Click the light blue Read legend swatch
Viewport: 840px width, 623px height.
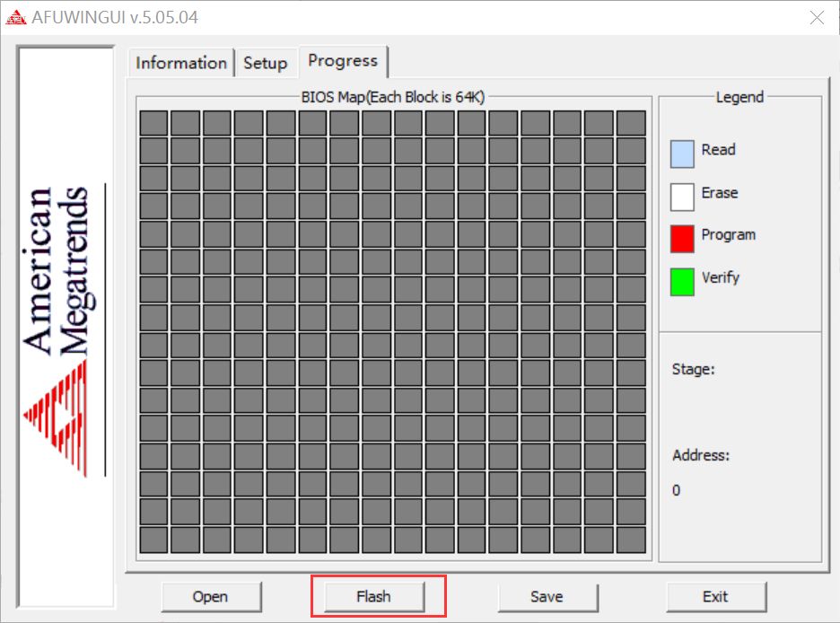[x=682, y=154]
